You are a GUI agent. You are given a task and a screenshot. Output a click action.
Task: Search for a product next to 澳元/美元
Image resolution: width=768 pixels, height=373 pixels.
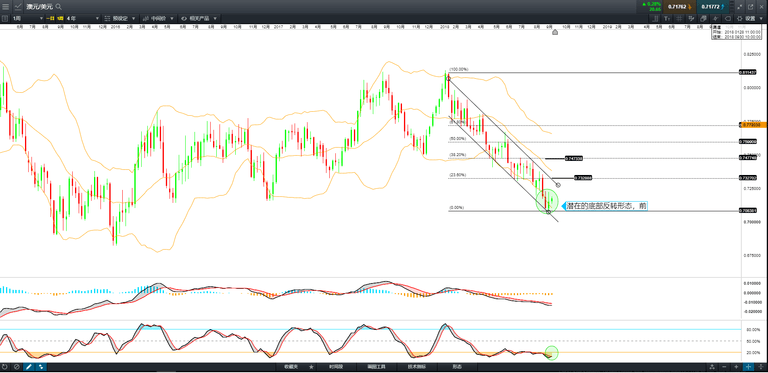point(58,7)
